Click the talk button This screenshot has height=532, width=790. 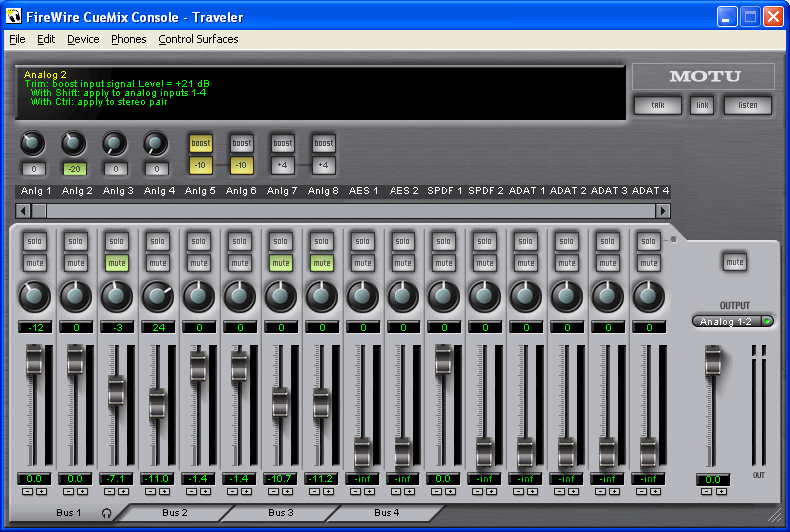point(658,105)
